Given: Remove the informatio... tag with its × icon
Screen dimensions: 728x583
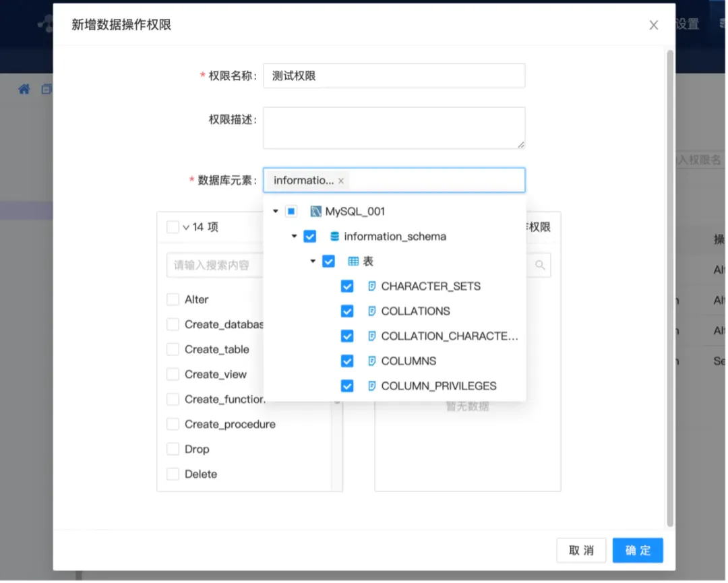Looking at the screenshot, I should click(x=341, y=181).
